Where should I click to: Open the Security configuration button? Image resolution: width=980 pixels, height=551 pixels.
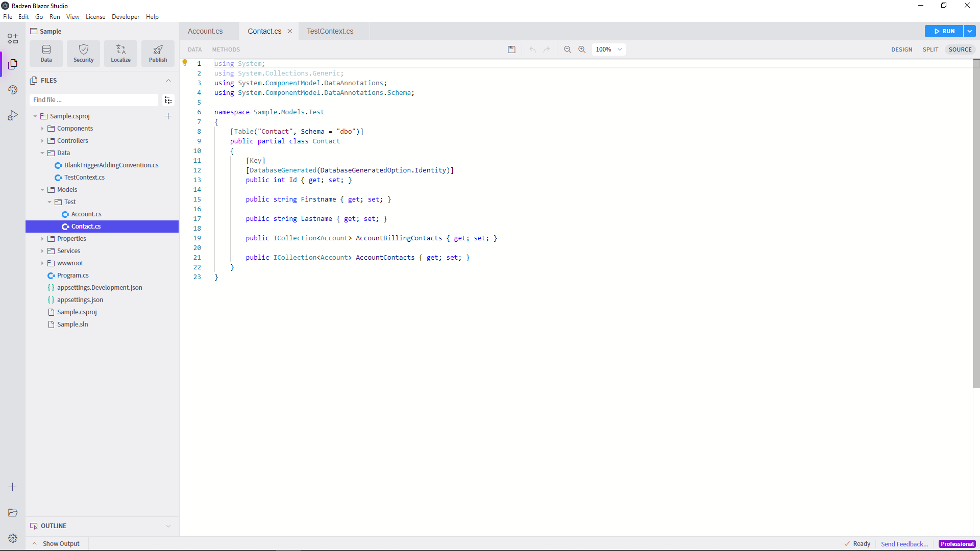tap(84, 53)
